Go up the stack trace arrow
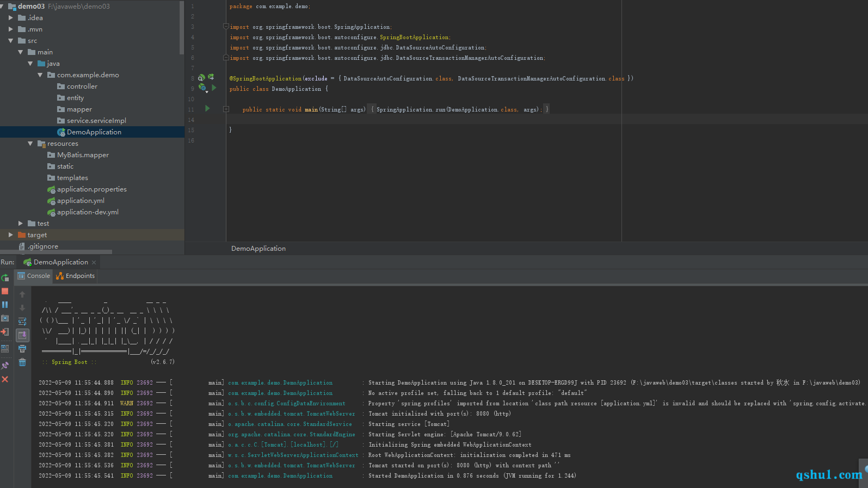Screen dimensions: 868x488 (x=22, y=294)
